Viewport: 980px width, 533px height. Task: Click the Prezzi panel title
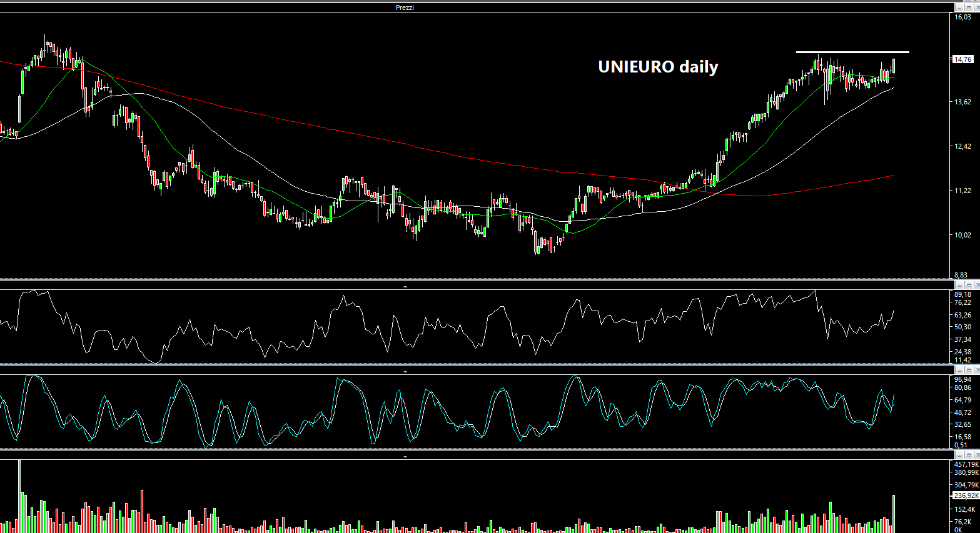click(405, 7)
